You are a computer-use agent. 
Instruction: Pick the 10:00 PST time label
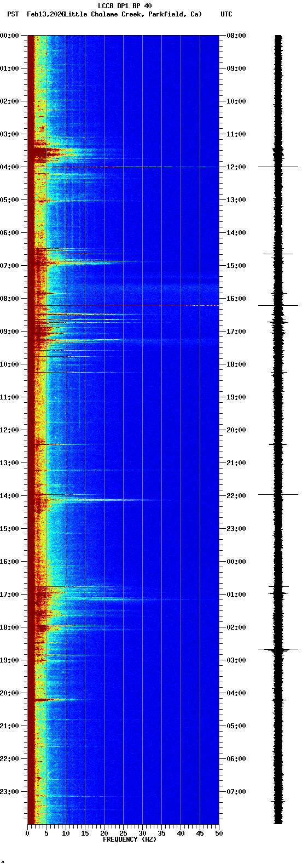coord(9,364)
